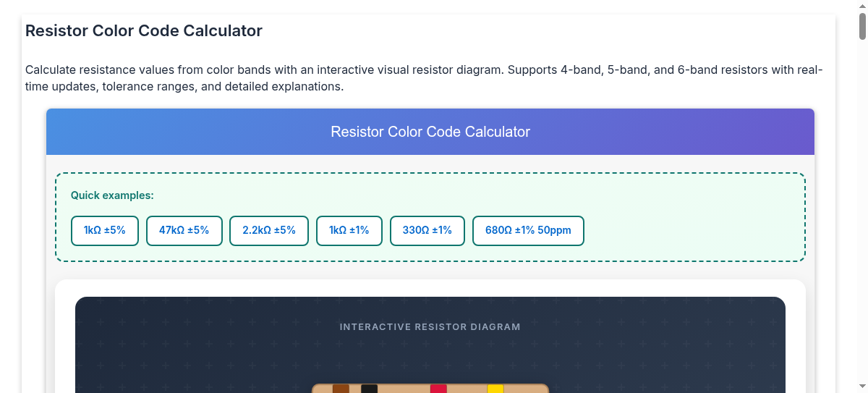868x393 pixels.
Task: Choose the 2.2kΩ ±5% preset
Action: pos(269,231)
